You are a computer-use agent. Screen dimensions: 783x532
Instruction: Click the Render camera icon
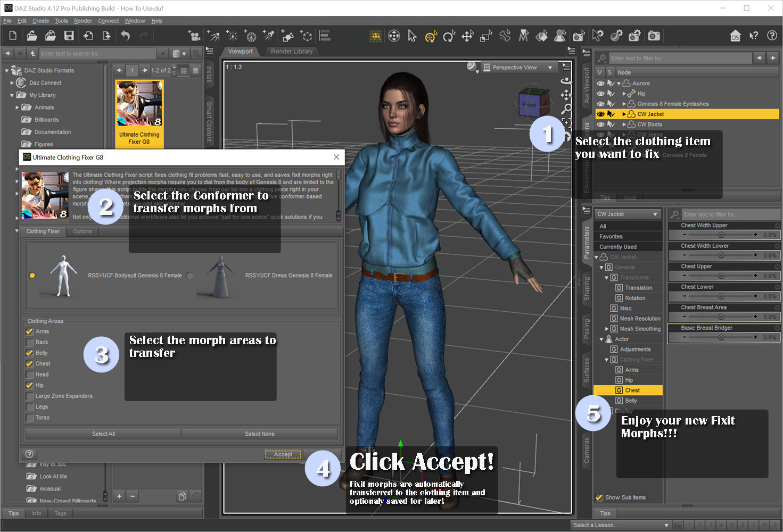point(654,36)
